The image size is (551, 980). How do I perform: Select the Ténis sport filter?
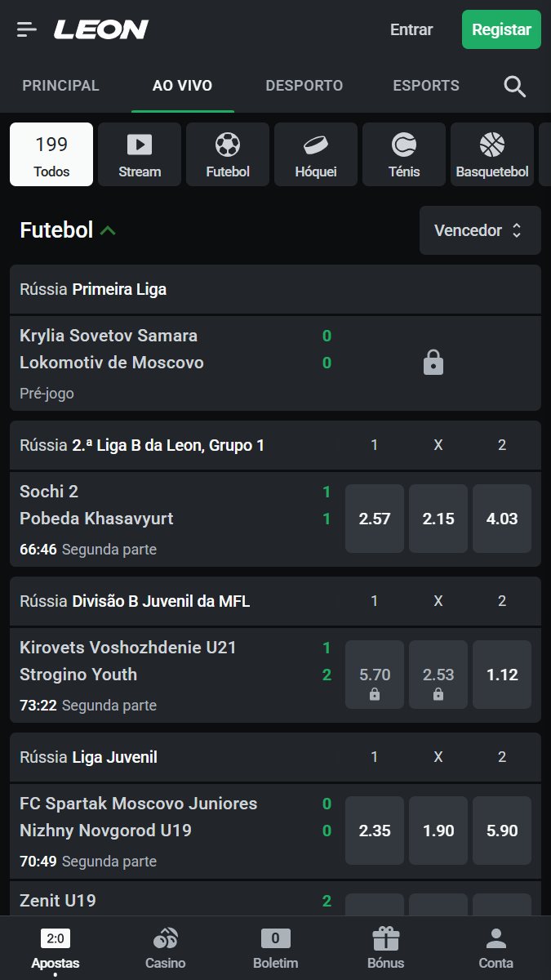click(404, 154)
